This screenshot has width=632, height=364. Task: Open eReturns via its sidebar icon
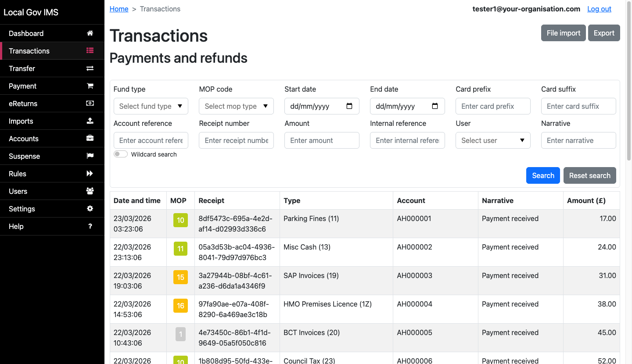click(90, 103)
